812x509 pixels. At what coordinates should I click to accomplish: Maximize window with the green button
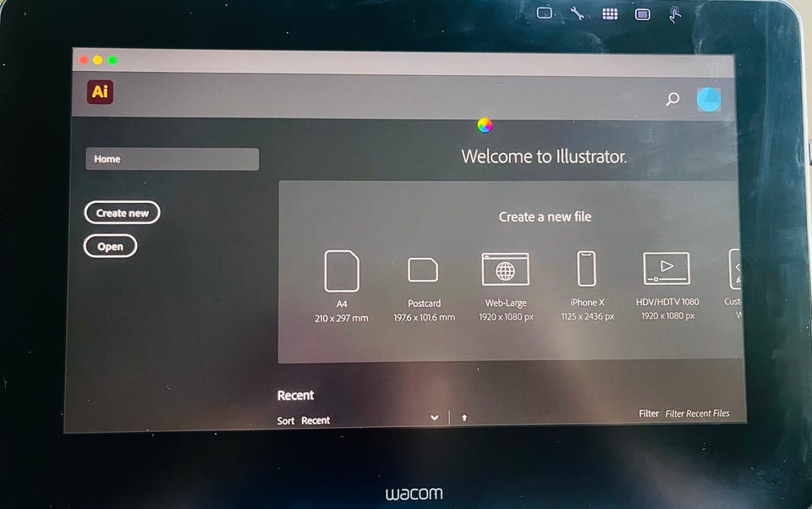(112, 60)
